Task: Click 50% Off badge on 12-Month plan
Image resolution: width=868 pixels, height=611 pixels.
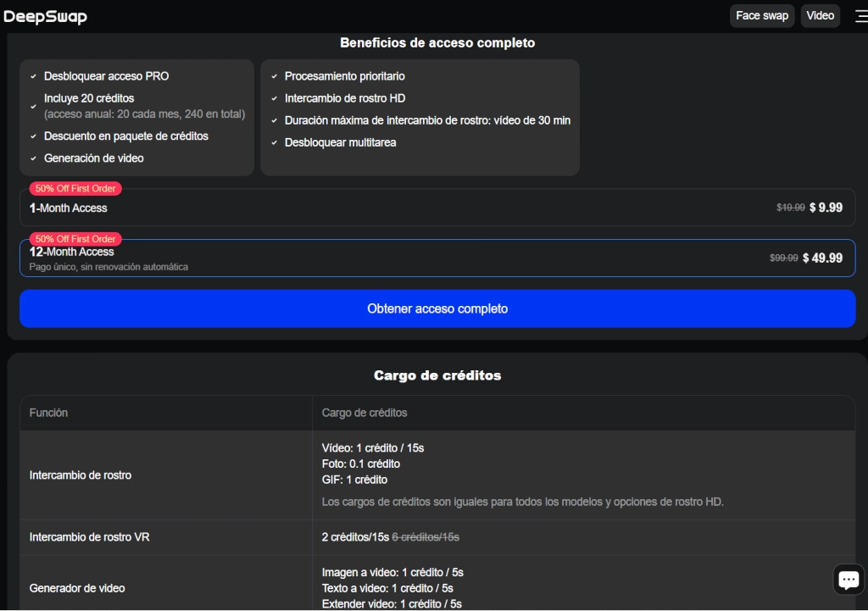Action: point(75,239)
